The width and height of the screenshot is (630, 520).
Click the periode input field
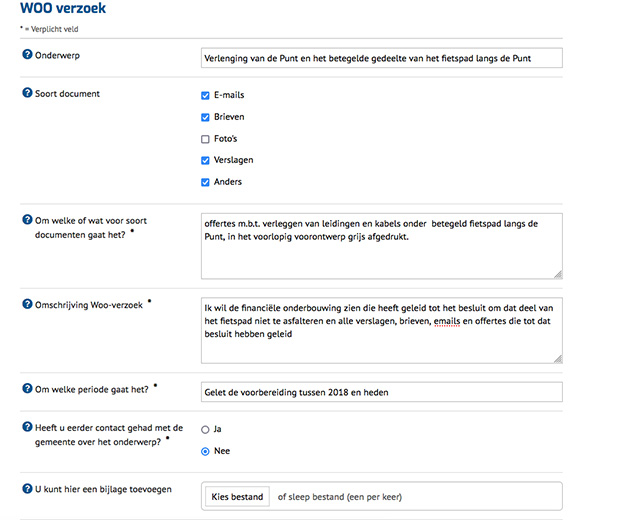[x=381, y=392]
